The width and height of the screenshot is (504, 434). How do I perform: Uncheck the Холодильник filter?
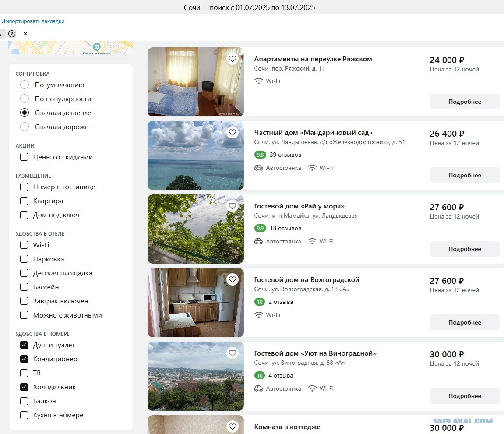click(24, 387)
